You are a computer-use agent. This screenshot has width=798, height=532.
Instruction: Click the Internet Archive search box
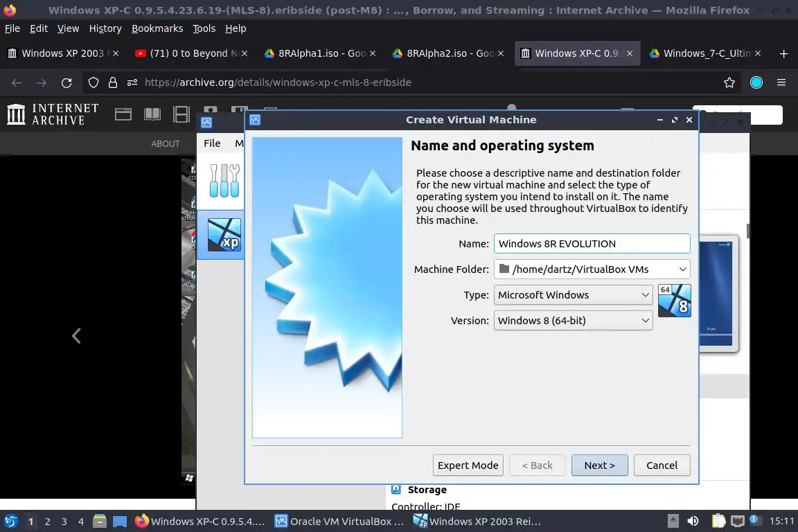pyautogui.click(x=738, y=115)
